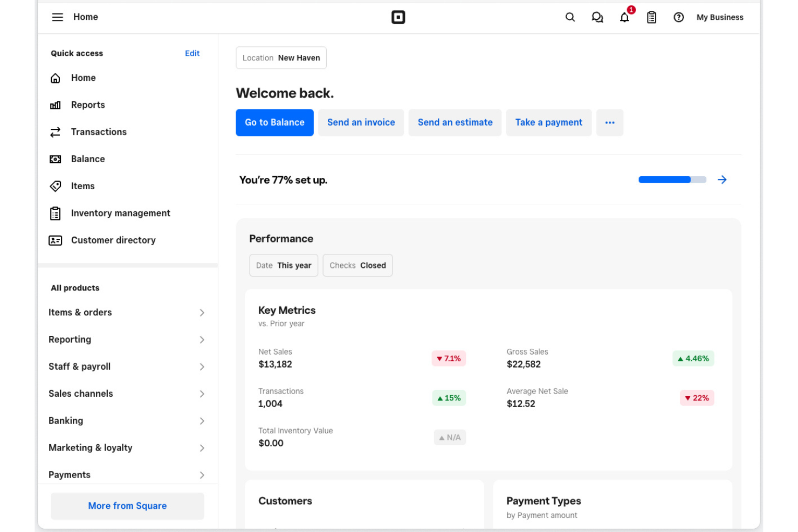This screenshot has width=798, height=532.
Task: Open more actions via the ellipsis button
Action: pyautogui.click(x=610, y=122)
